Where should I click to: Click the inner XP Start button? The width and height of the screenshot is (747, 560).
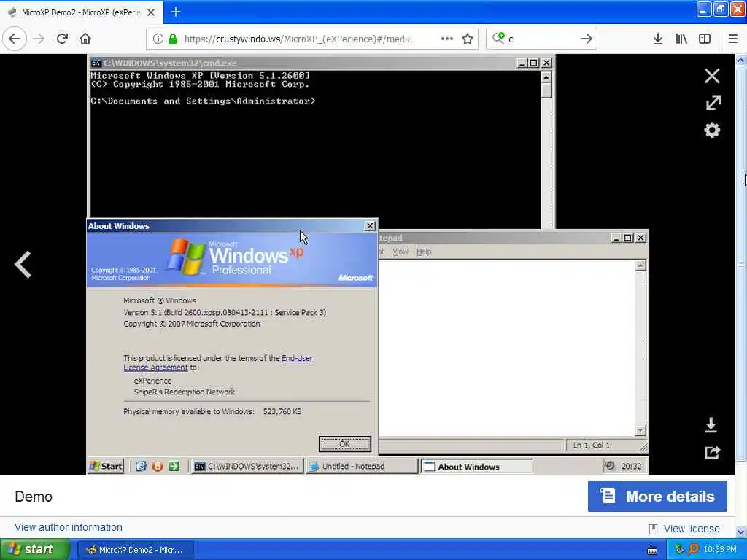point(107,466)
